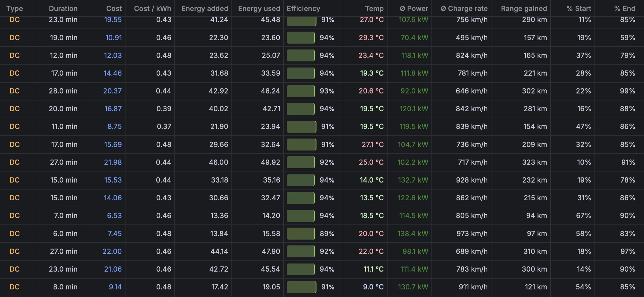Viewport: 644px width, 297px height.
Task: Click the 89% efficiency gauge bar
Action: pos(301,234)
